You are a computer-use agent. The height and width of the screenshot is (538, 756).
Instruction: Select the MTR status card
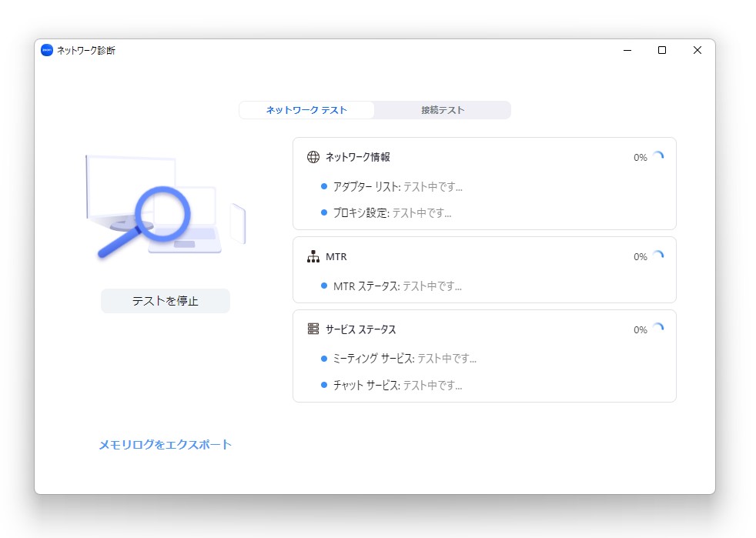tap(484, 269)
